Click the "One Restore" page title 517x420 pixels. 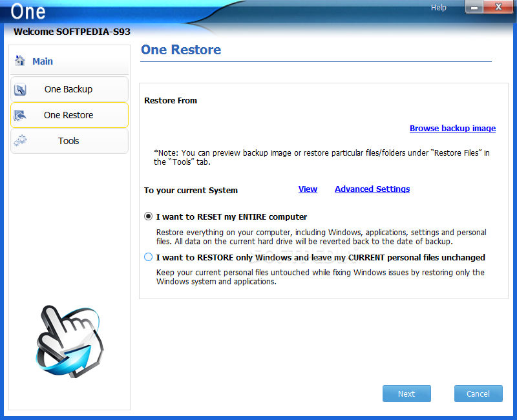[181, 50]
